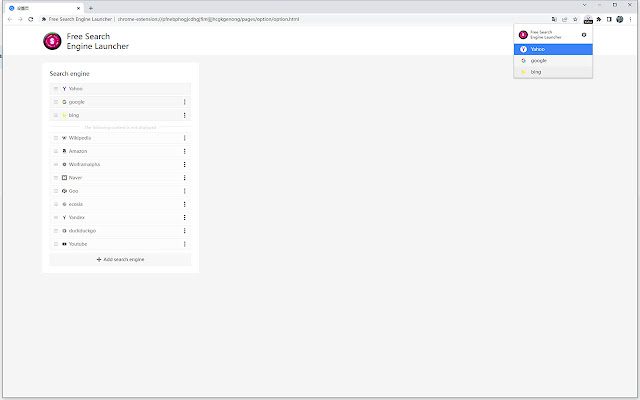Click the Free Search Engine Launcher page logo
This screenshot has width=640, height=400.
click(x=52, y=41)
